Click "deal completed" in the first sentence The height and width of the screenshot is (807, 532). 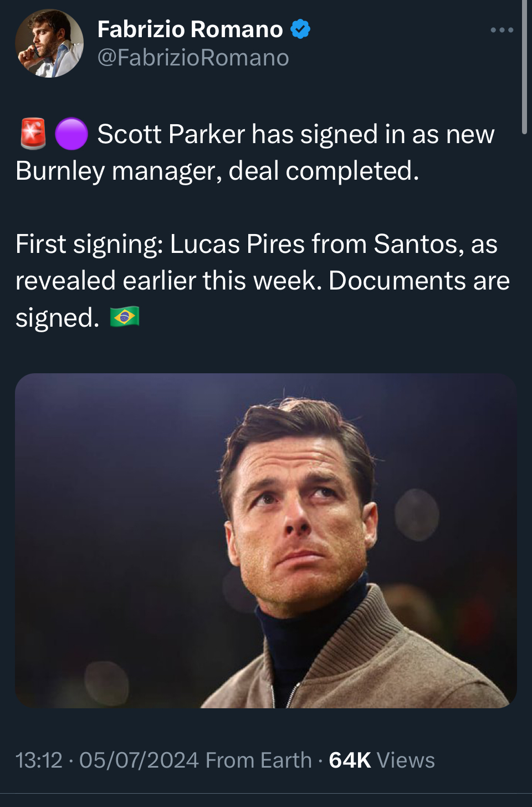point(323,171)
